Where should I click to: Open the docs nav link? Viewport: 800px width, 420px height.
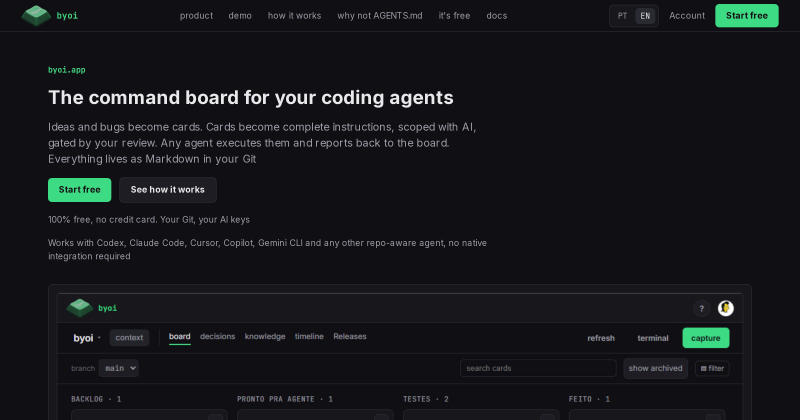click(496, 16)
